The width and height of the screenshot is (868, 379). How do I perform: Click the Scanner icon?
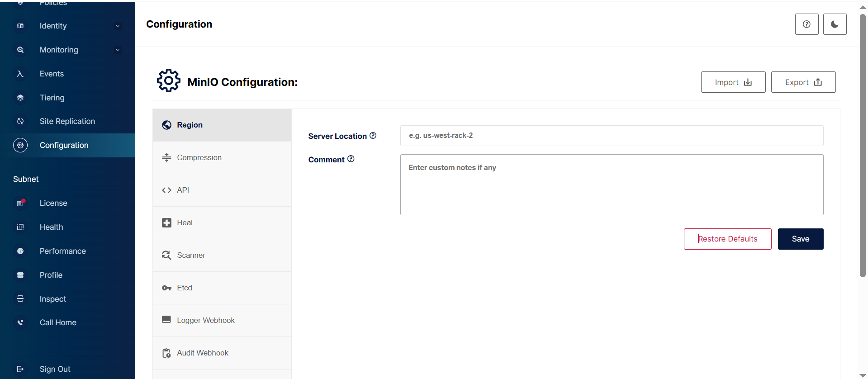[166, 255]
